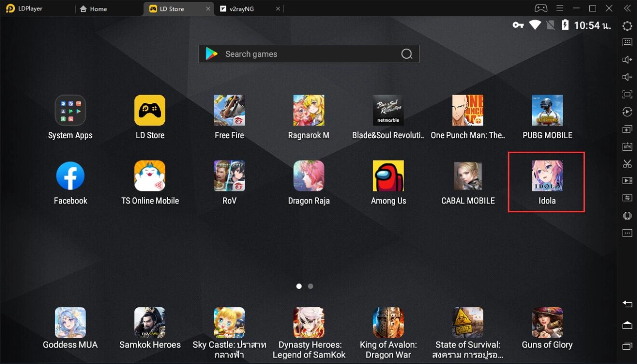Open the APK install tool
The width and height of the screenshot is (637, 364).
coord(627,146)
